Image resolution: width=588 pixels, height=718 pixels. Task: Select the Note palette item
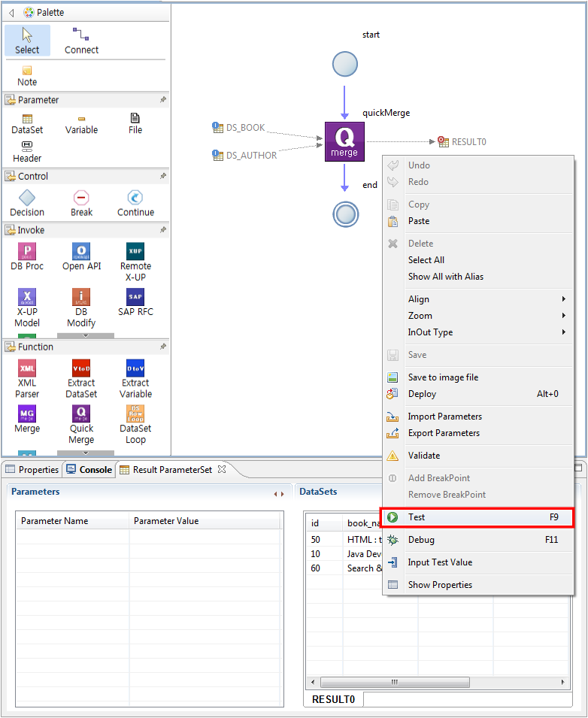tap(27, 76)
